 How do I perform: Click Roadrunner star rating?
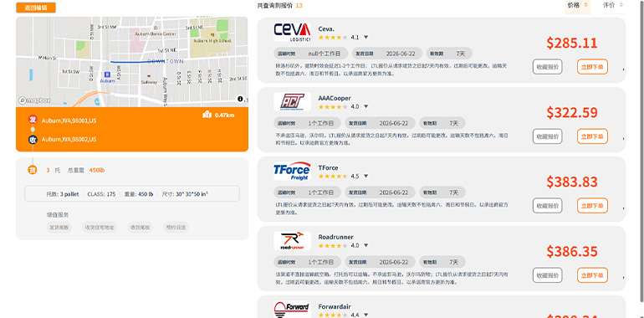click(x=333, y=246)
